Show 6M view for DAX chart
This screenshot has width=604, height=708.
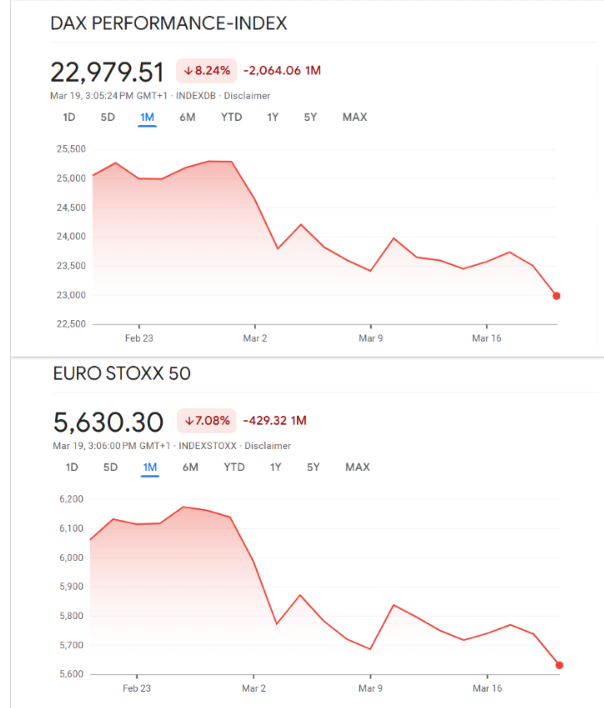point(187,117)
